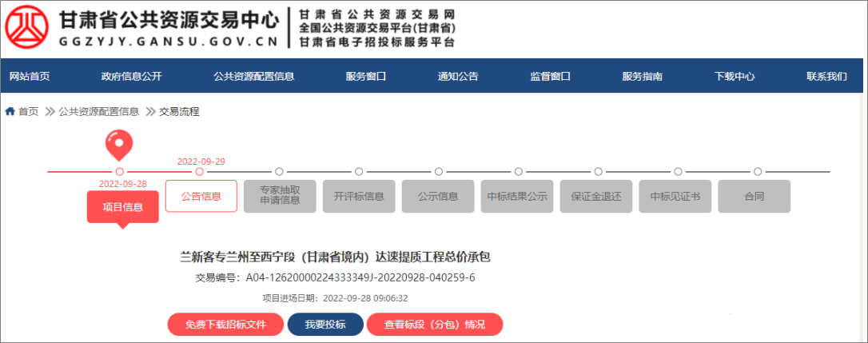Click the 2022-09-29 timeline node circle
Screen dimensions: 868x343
pos(200,171)
